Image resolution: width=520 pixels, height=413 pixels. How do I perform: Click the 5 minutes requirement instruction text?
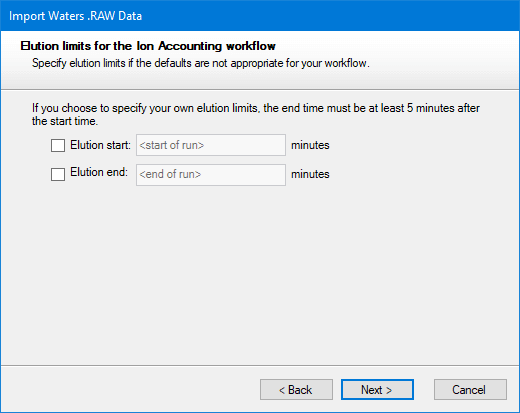pyautogui.click(x=256, y=114)
